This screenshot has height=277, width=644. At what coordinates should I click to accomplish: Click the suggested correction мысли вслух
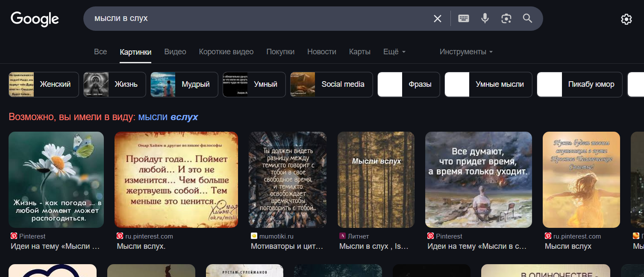coord(168,117)
